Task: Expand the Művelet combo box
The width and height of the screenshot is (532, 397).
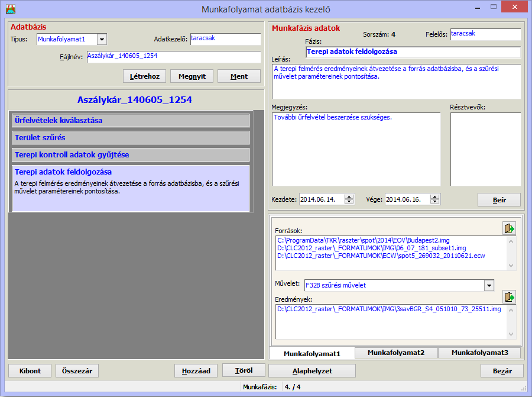Action: tap(488, 285)
